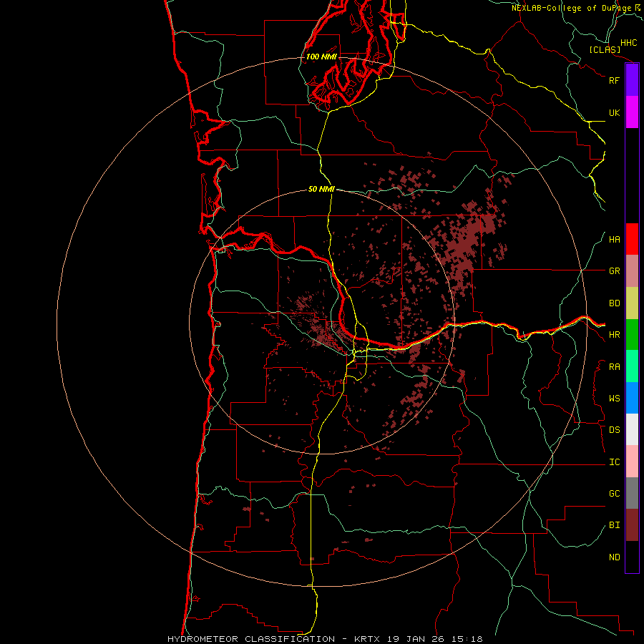Image resolution: width=644 pixels, height=644 pixels.
Task: Click the purple RF color swatch
Action: 632,80
